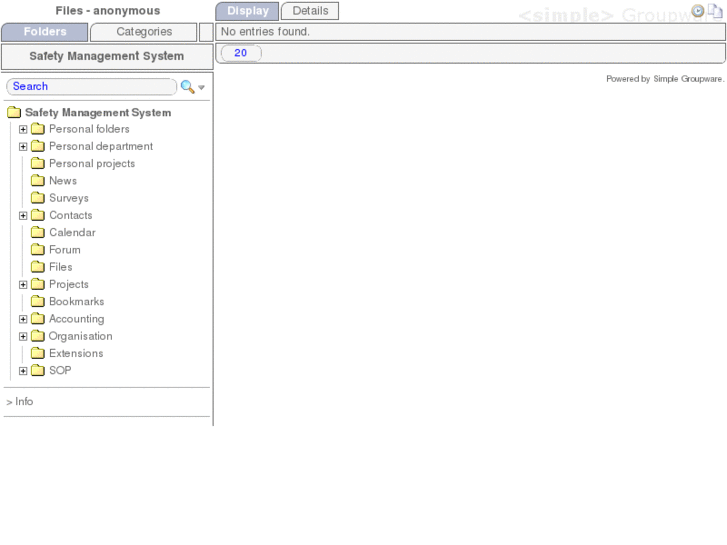The image size is (727, 545).
Task: Open the Projects folder label
Action: tap(69, 284)
